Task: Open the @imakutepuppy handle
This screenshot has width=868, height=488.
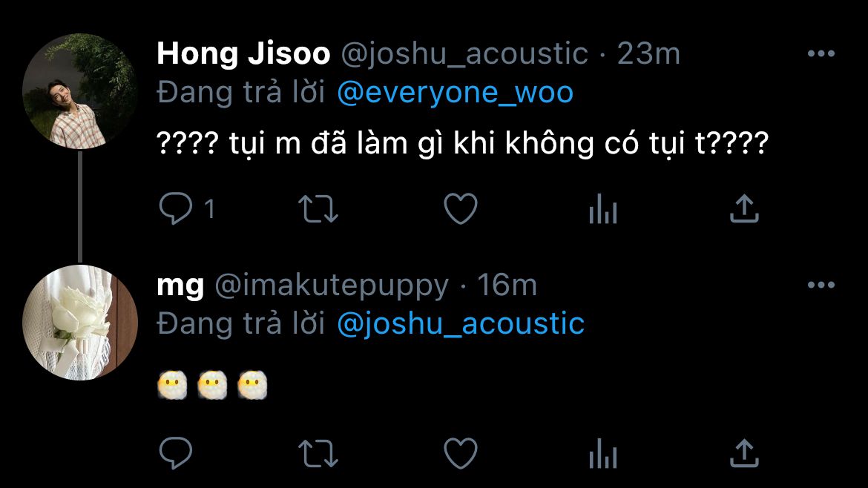Action: tap(332, 286)
